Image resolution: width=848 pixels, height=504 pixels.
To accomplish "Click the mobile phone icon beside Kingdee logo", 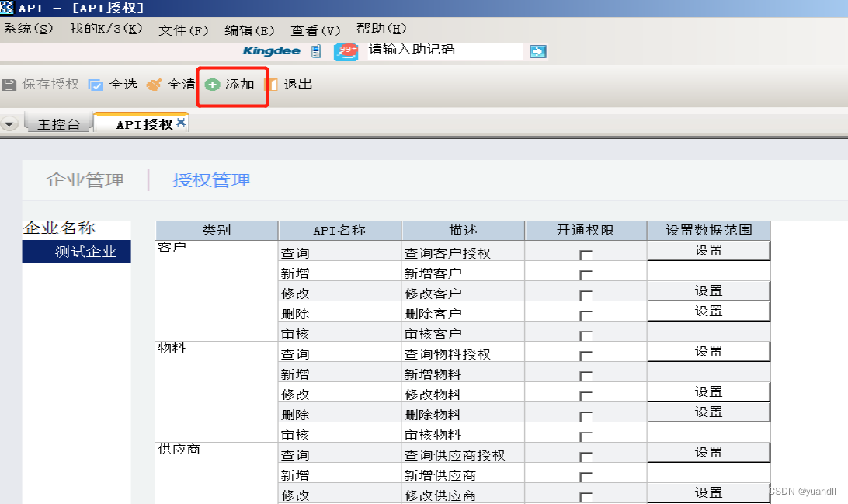I will pos(316,50).
